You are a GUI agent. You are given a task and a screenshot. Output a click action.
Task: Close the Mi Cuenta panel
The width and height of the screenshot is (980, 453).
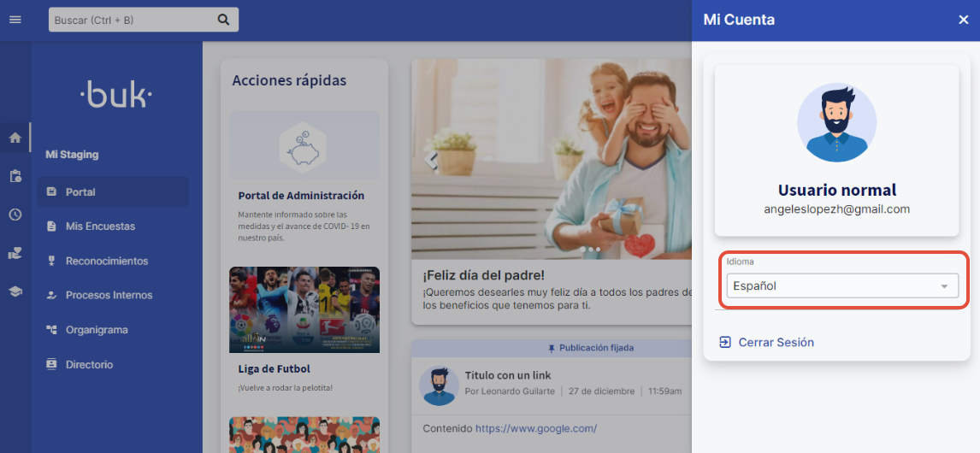coord(963,20)
